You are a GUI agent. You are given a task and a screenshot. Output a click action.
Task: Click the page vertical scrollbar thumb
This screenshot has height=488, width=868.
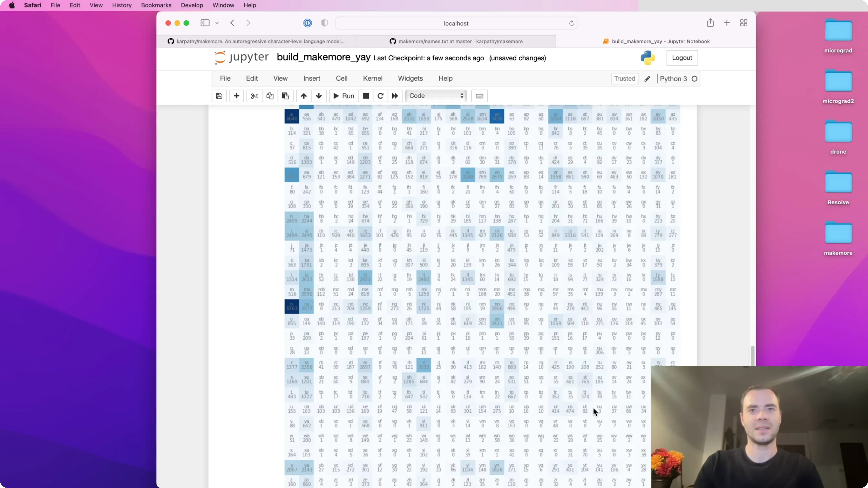752,355
